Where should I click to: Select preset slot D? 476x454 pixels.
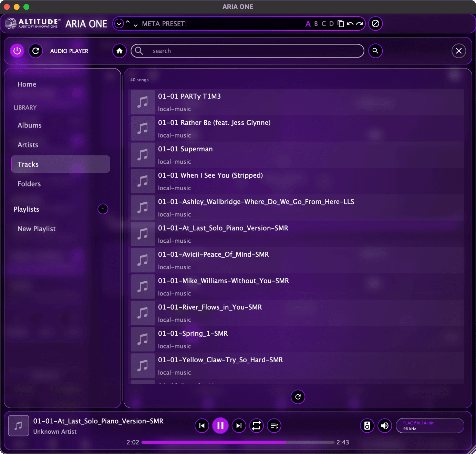pos(331,24)
